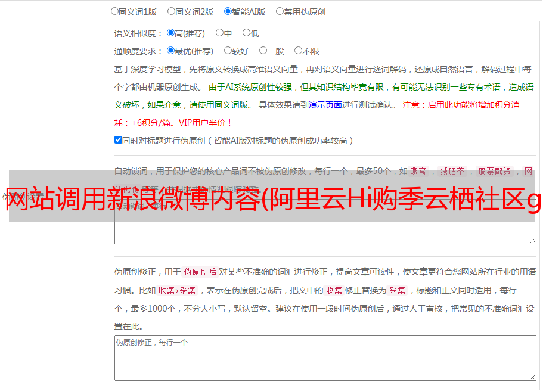Open the 演示页面 link
Screen dimensions: 543x392
click(x=325, y=105)
